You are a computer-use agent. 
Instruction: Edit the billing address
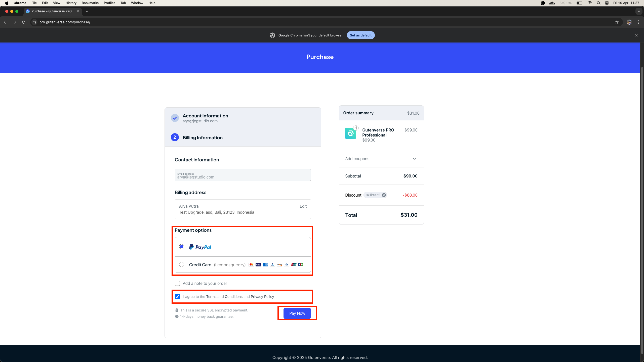coord(303,206)
